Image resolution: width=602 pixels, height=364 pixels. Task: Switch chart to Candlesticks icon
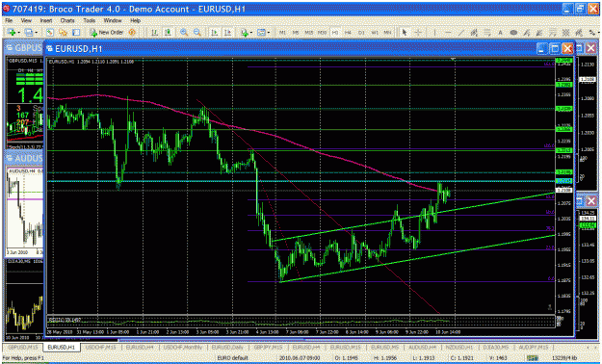pyautogui.click(x=168, y=33)
